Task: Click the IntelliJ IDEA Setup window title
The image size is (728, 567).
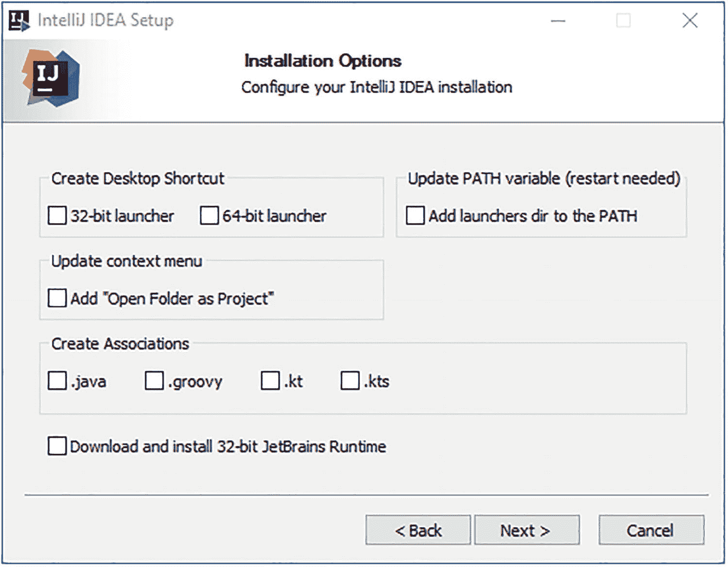Action: tap(105, 20)
